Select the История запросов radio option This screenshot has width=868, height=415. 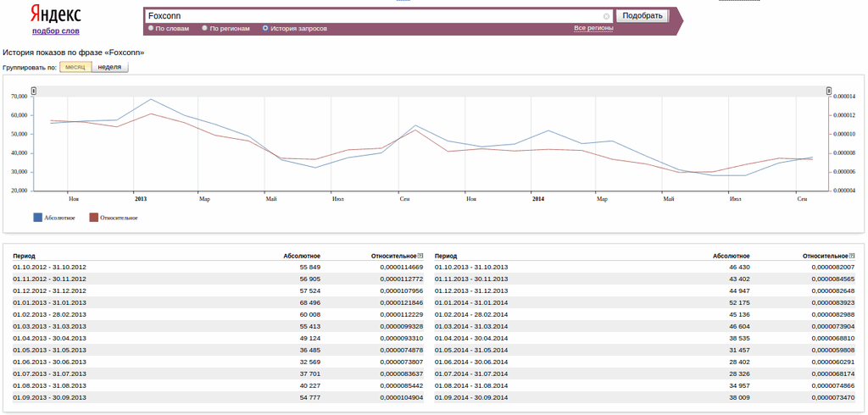point(265,28)
